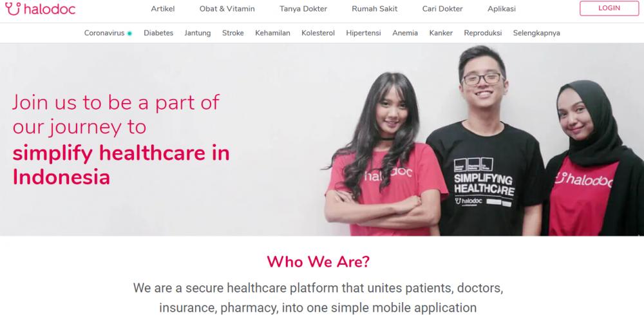Click the LOGIN button

click(609, 8)
